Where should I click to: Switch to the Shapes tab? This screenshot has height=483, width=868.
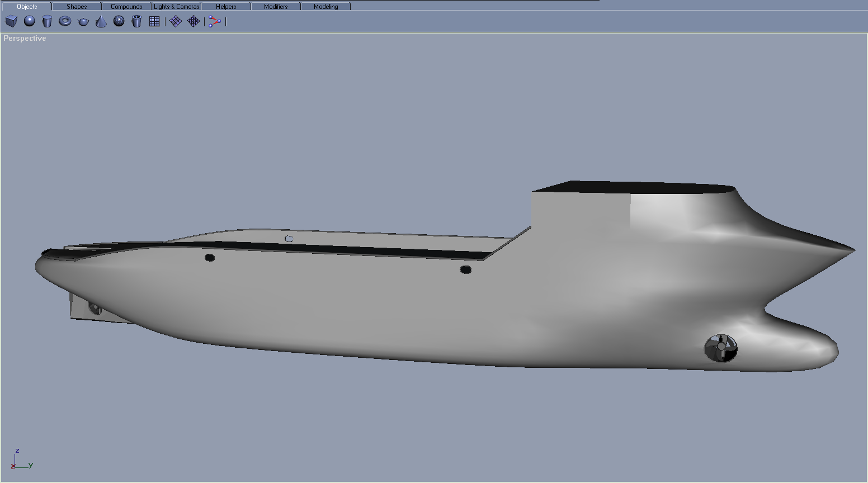[x=77, y=7]
